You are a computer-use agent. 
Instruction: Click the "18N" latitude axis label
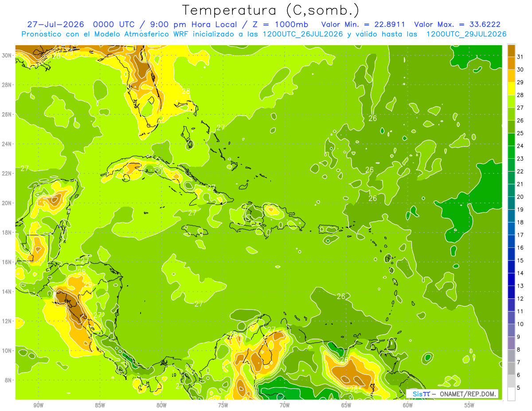pos(7,232)
